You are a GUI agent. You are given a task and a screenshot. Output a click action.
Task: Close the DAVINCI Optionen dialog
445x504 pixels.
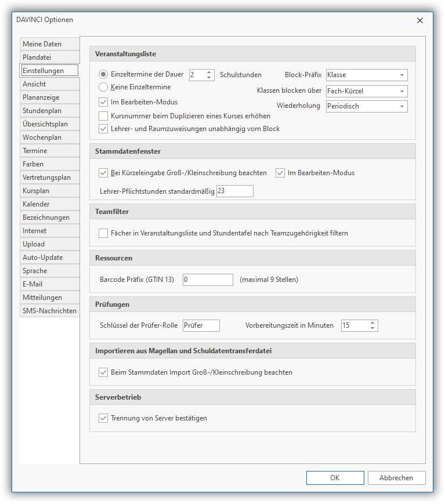419,20
